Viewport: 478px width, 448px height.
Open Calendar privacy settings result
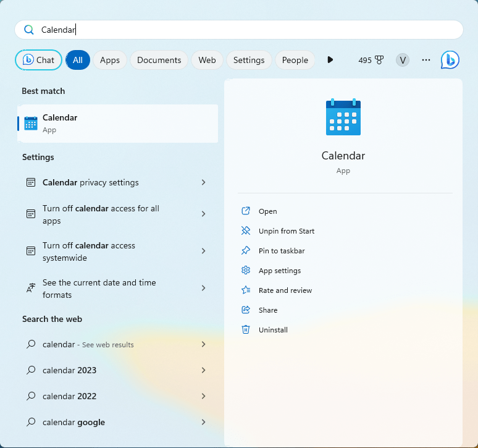click(x=118, y=182)
